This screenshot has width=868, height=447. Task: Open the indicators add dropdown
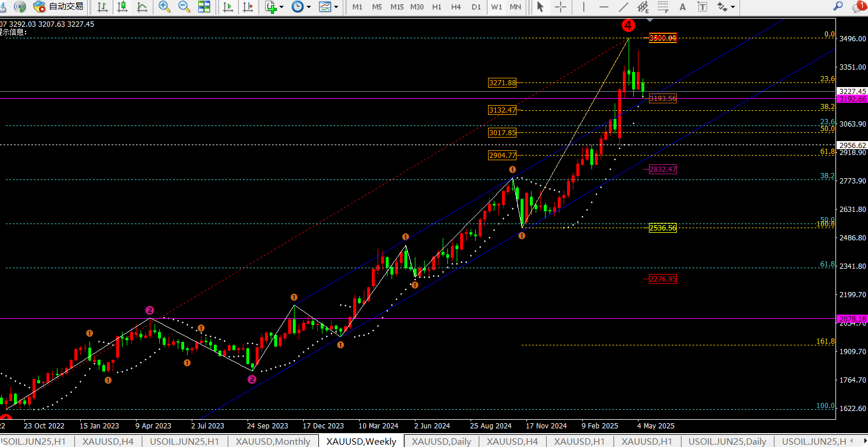click(x=274, y=7)
